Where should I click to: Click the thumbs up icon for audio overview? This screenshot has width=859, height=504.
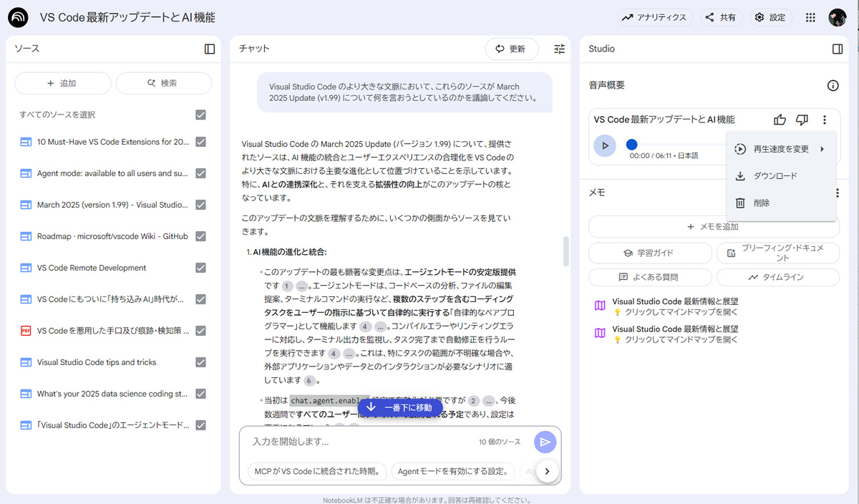click(x=780, y=120)
